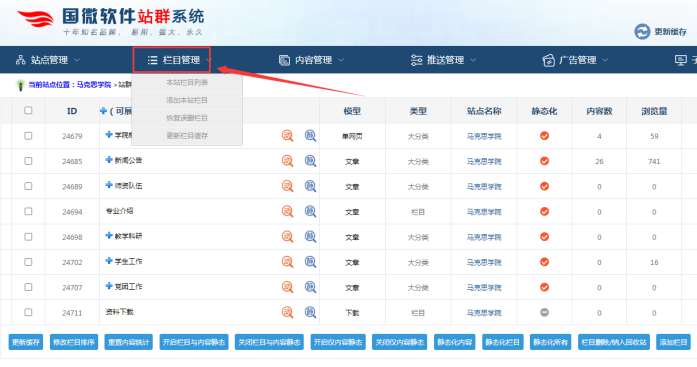
Task: Click the orange edit icon for row 24685
Action: pyautogui.click(x=288, y=161)
